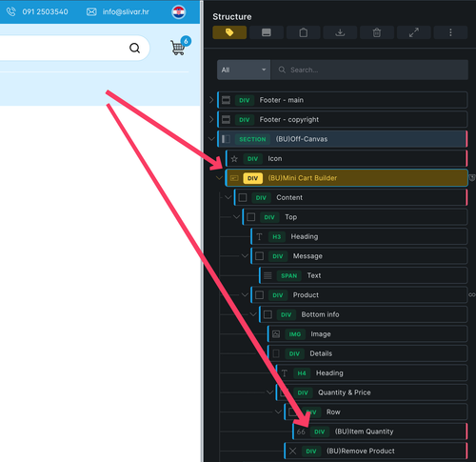This screenshot has height=462, width=476.
Task: Select the Icon div row
Action: (347, 158)
